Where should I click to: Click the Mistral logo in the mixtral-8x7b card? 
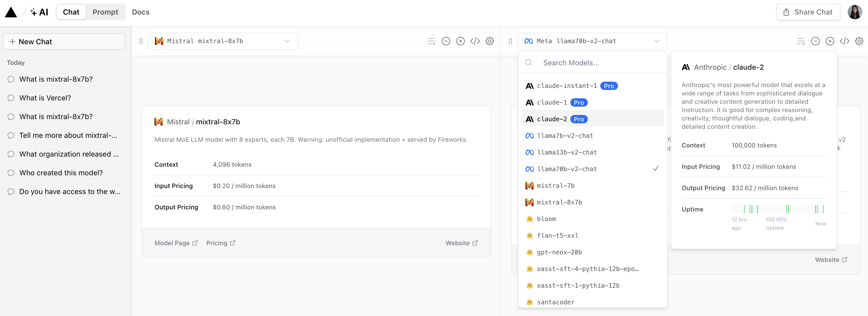point(159,122)
